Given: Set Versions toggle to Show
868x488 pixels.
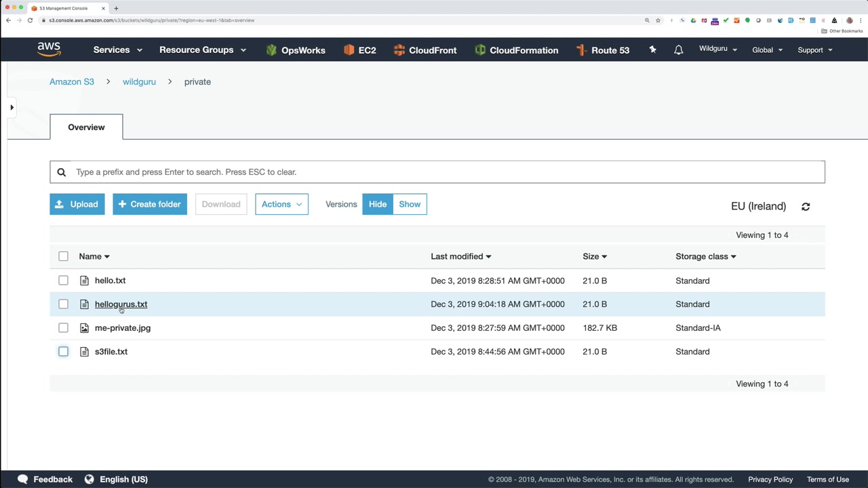Looking at the screenshot, I should (x=410, y=204).
